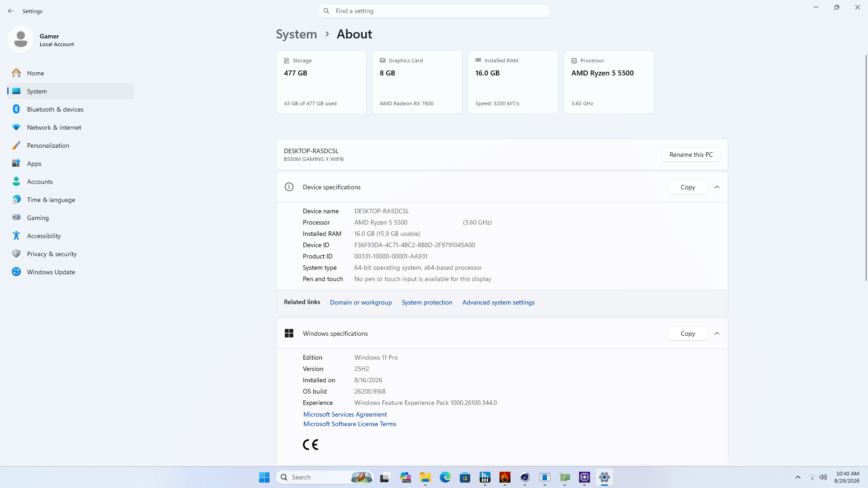
Task: Click Rename this PC button
Action: [x=691, y=155]
